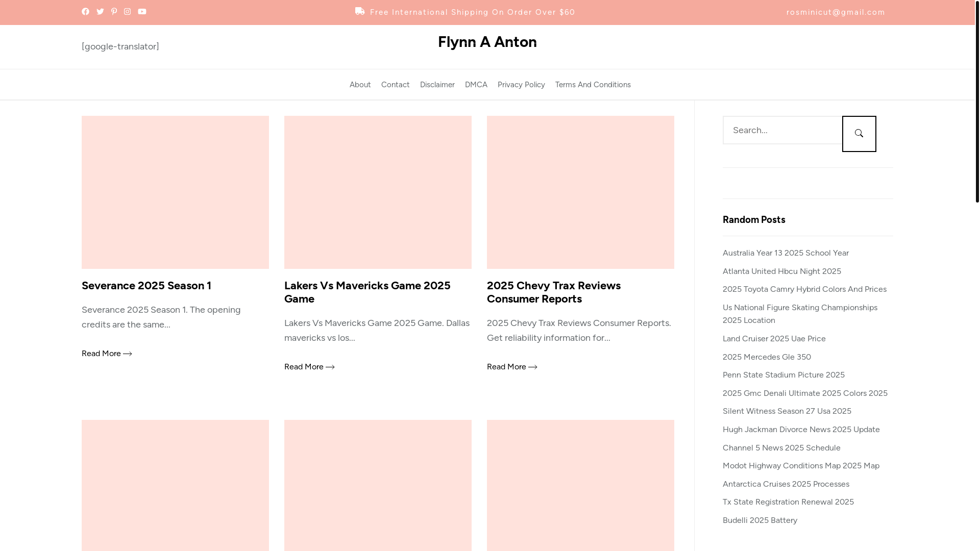Open Budelli 2025 Battery link

click(760, 520)
